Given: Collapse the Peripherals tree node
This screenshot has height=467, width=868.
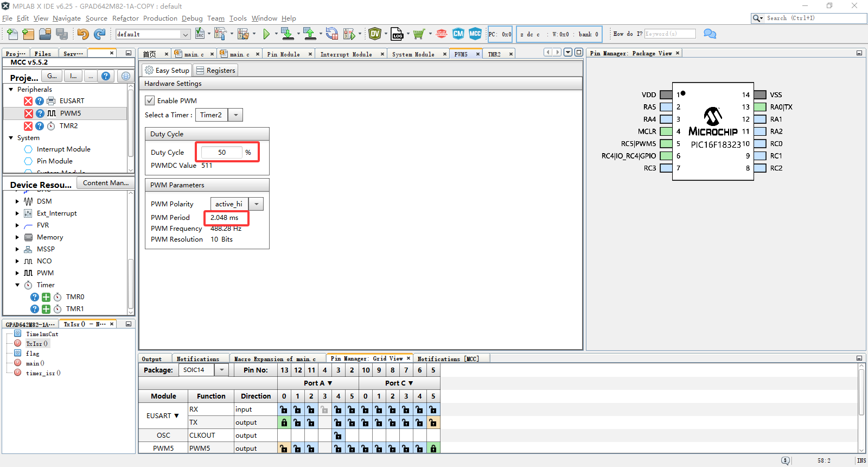Looking at the screenshot, I should 11,90.
